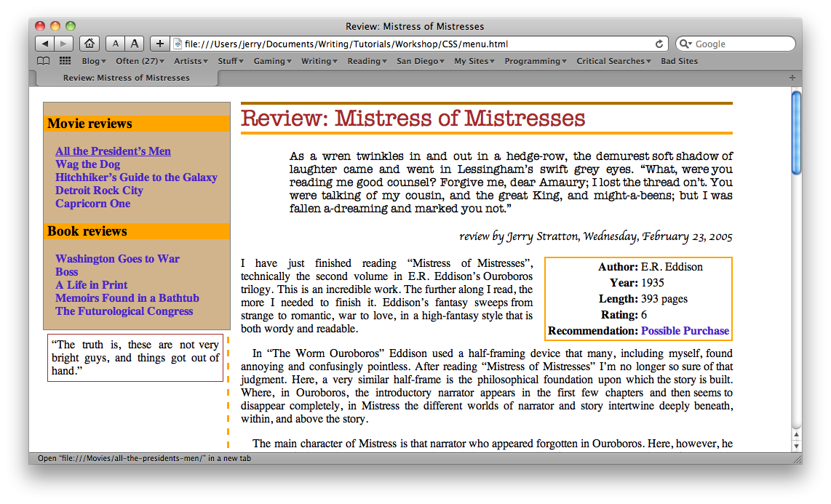Increase text size with large A button

click(x=135, y=44)
